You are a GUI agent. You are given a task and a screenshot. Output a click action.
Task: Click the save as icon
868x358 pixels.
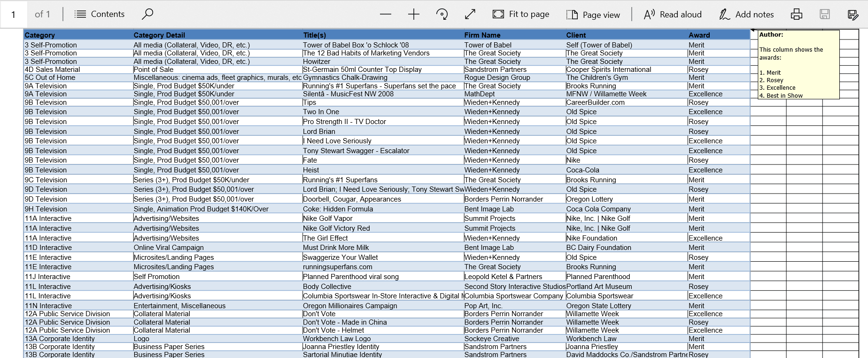coord(853,14)
